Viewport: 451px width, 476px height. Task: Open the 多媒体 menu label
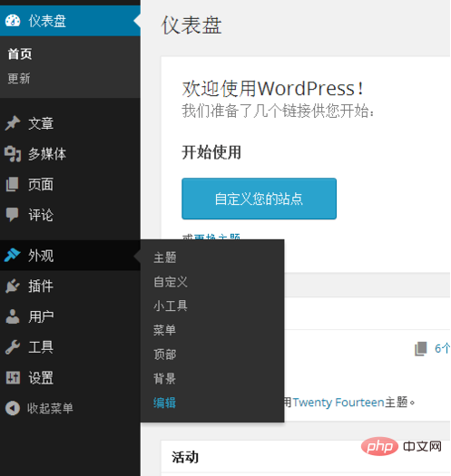47,154
